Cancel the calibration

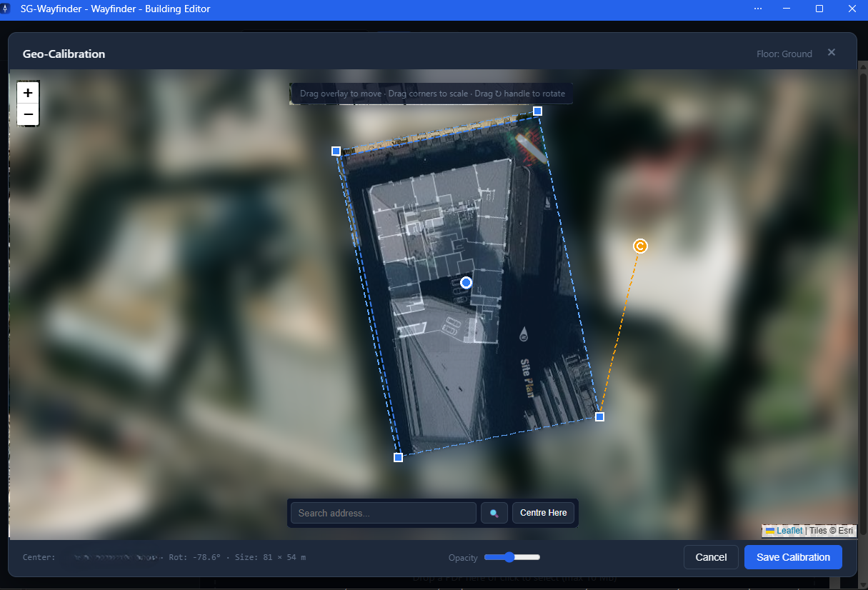click(711, 557)
